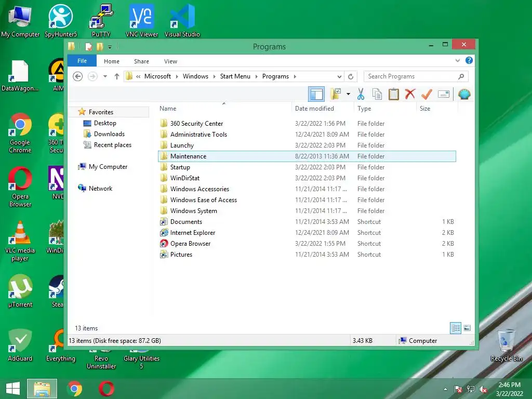Click Start Menu in the breadcrumb
The image size is (532, 399).
coord(235,76)
